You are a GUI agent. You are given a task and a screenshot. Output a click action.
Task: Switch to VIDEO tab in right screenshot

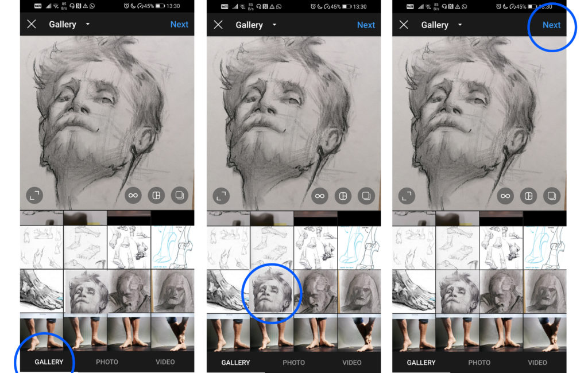coord(537,363)
